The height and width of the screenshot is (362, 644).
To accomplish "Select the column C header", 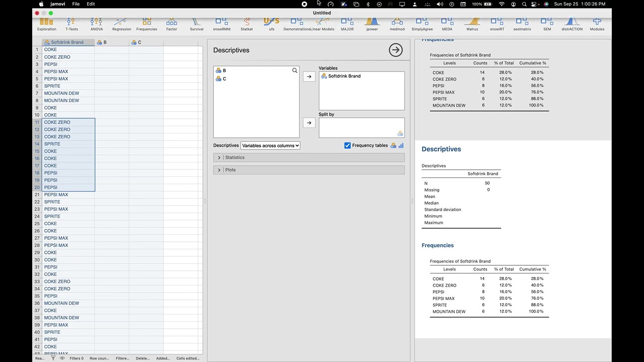I will (146, 42).
